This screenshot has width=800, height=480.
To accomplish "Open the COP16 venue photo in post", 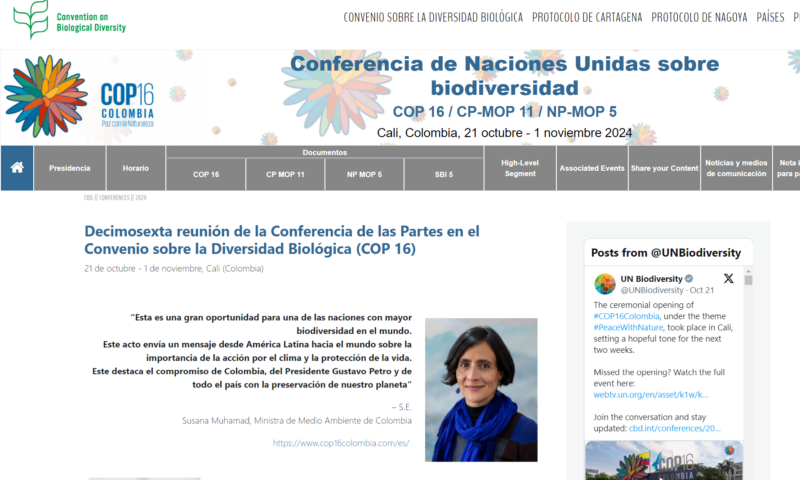I will (664, 460).
